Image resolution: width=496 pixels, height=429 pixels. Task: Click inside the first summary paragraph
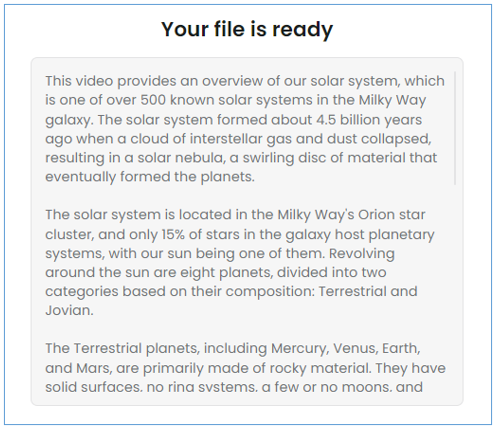coord(245,129)
